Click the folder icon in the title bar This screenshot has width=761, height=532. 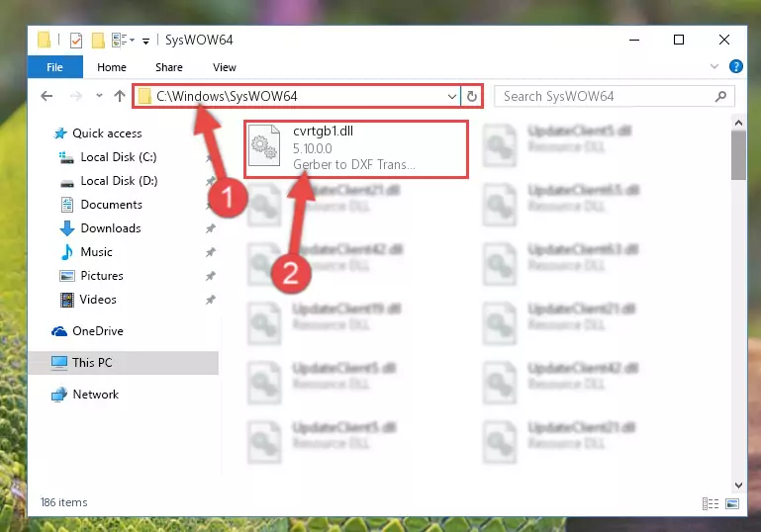point(44,40)
